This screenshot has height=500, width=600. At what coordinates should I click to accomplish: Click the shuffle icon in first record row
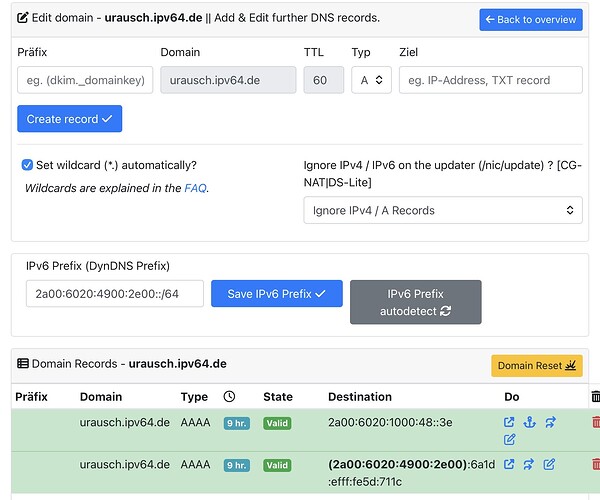tap(550, 423)
